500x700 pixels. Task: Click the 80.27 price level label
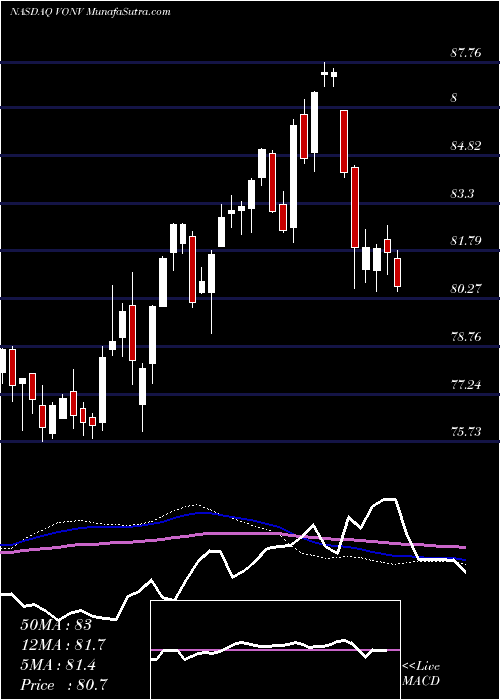pos(466,289)
